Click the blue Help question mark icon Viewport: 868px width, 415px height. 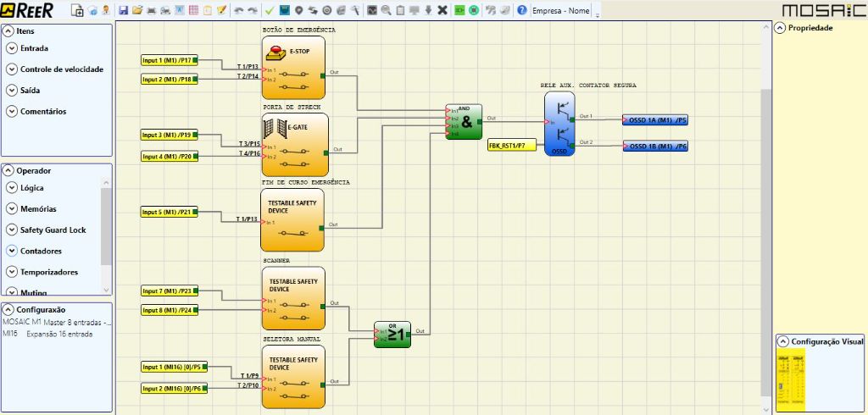(522, 10)
